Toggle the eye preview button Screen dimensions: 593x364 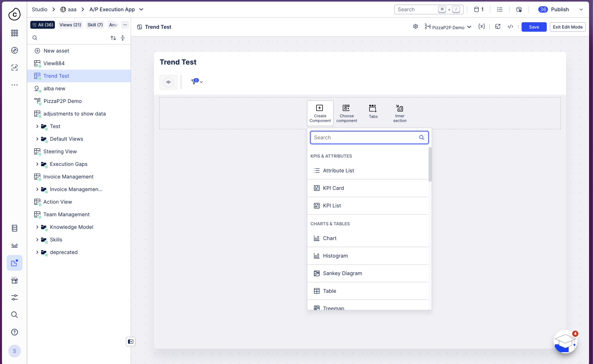tap(168, 82)
